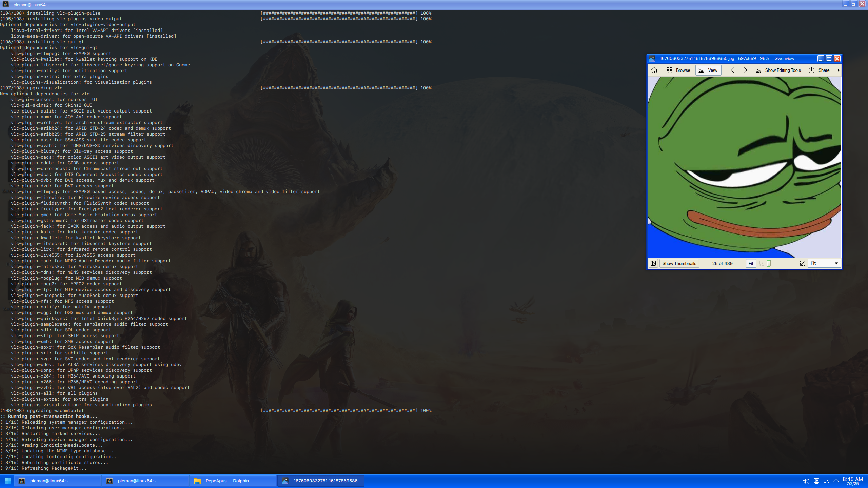Viewport: 868px width, 488px height.
Task: Activate the View mode button in Gwenview
Action: [x=708, y=70]
